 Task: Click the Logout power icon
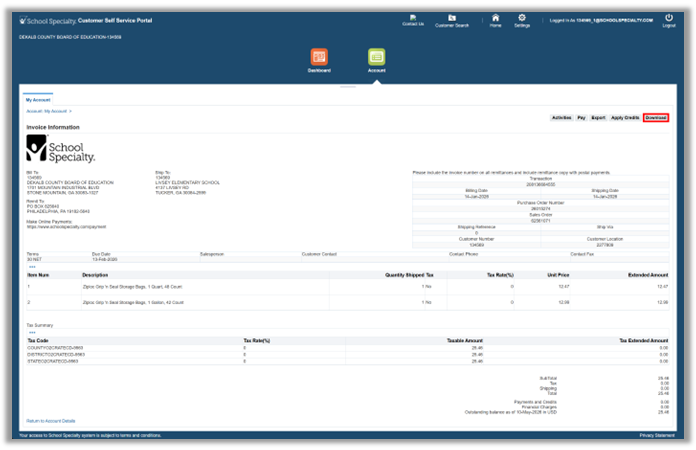[x=669, y=20]
